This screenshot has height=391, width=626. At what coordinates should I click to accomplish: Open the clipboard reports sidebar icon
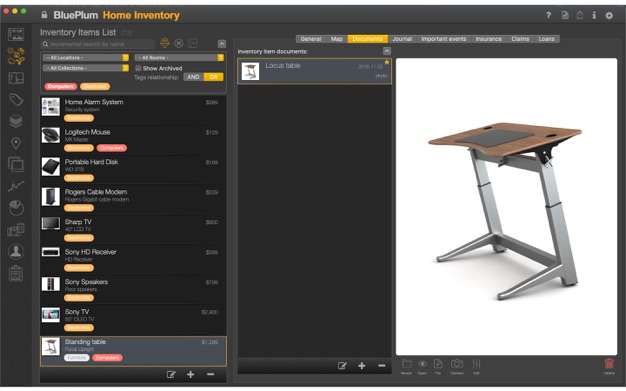pos(16,274)
